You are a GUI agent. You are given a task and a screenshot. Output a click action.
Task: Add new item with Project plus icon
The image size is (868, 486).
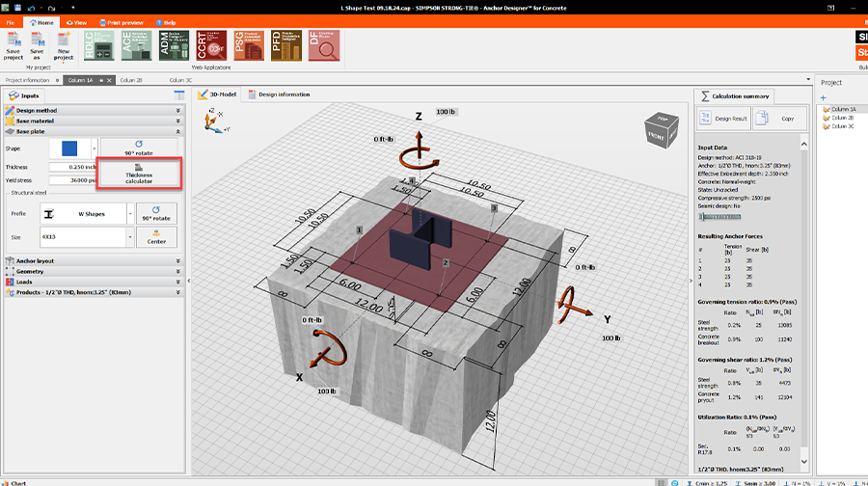point(824,98)
